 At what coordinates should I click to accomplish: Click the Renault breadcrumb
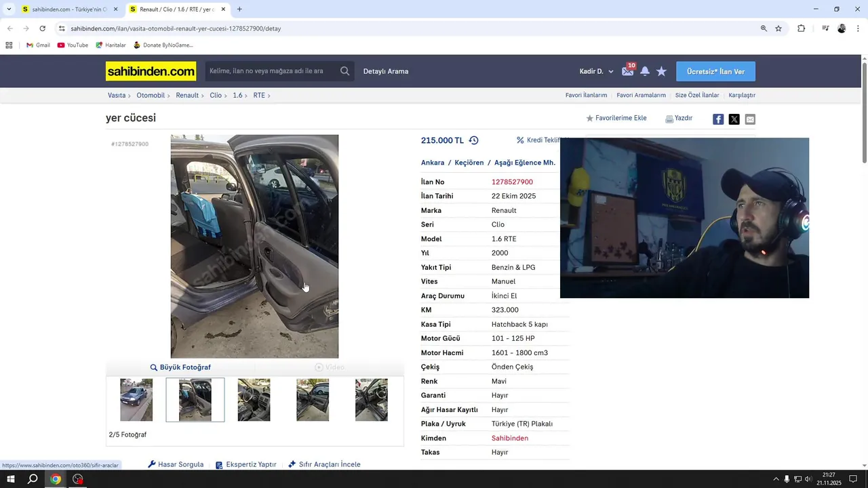[187, 96]
